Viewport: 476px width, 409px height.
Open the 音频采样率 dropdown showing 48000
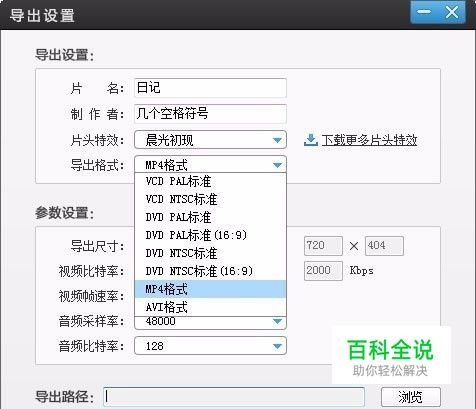tap(210, 322)
